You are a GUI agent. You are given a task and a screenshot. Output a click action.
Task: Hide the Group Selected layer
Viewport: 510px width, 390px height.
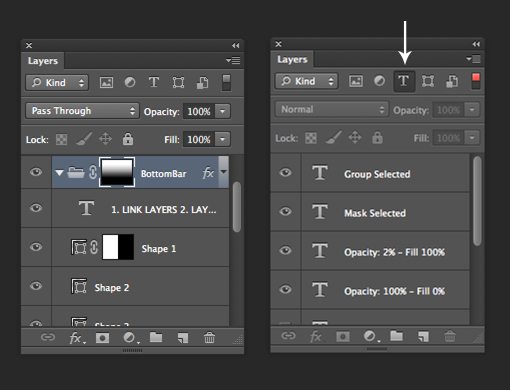coord(285,172)
